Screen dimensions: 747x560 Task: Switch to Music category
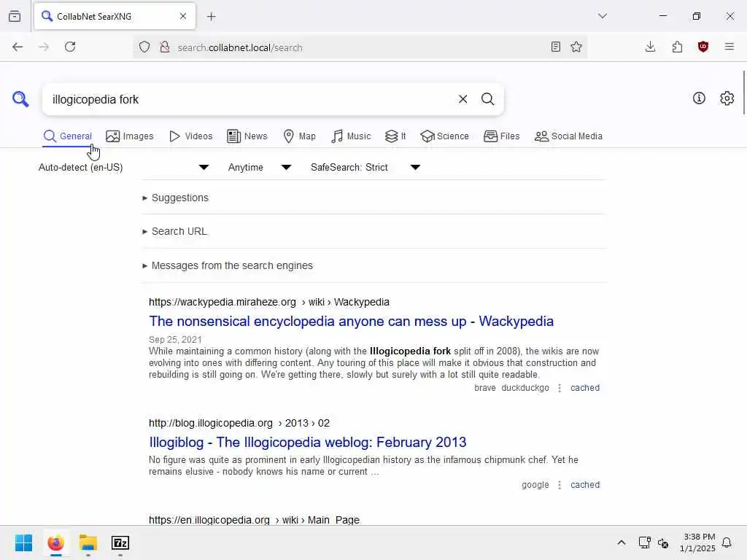351,136
